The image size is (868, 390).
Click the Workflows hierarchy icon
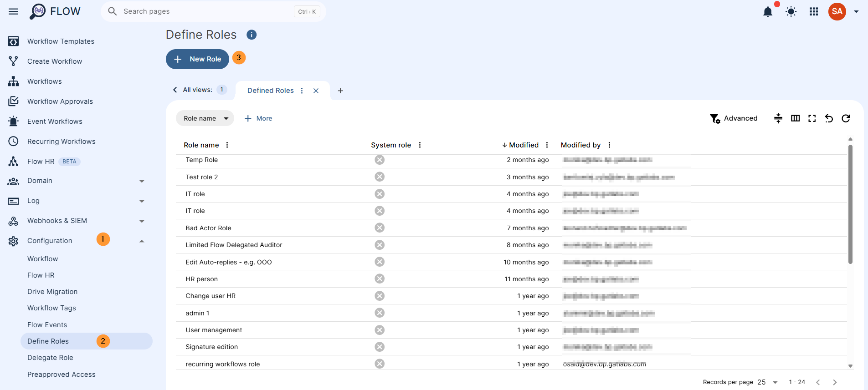[x=13, y=81]
